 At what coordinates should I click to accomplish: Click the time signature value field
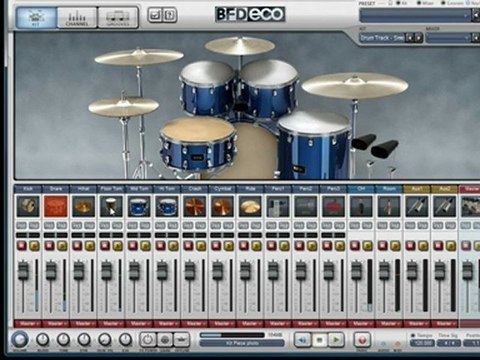click(449, 343)
